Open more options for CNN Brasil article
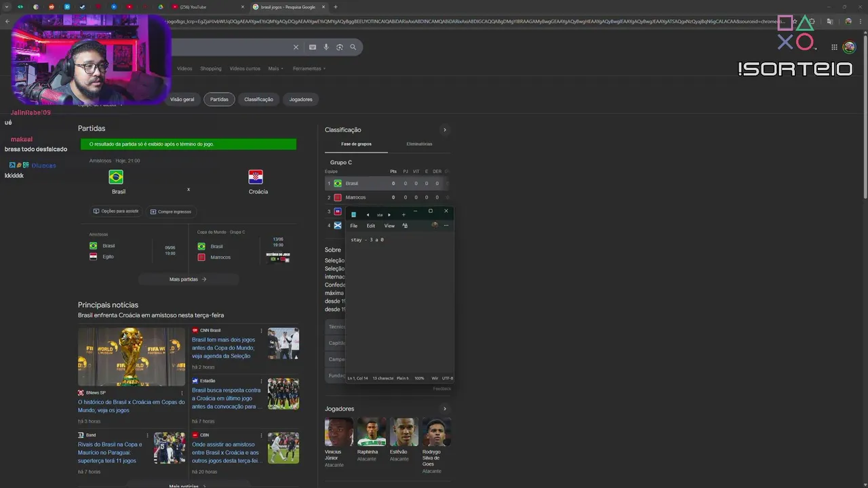Viewport: 868px width, 488px height. (x=261, y=330)
